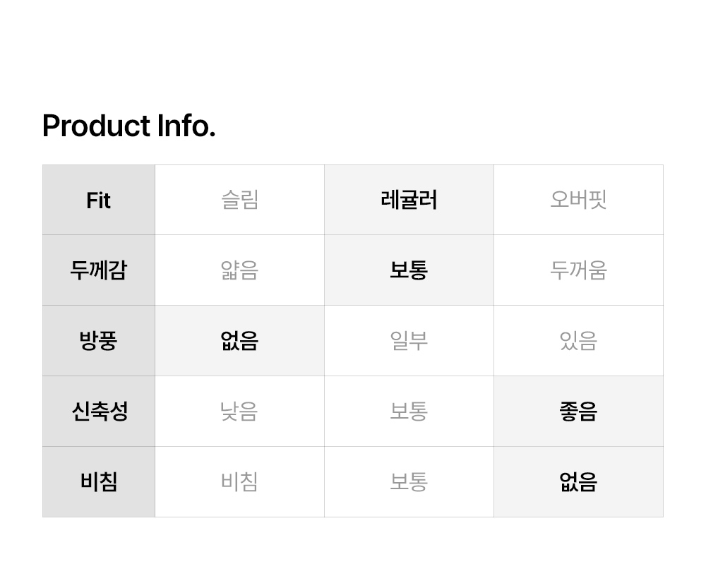The image size is (706, 588).
Task: Choose 보통 in the 비침 row
Action: 409,482
